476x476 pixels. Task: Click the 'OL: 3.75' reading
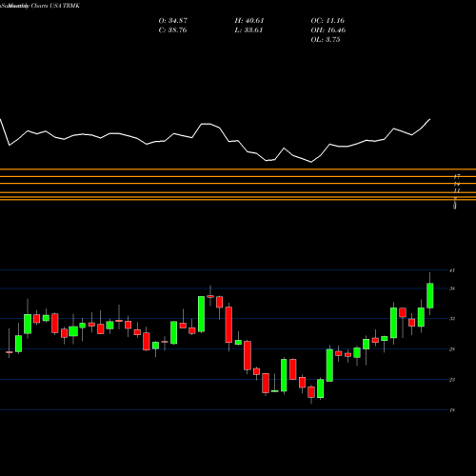(x=326, y=40)
